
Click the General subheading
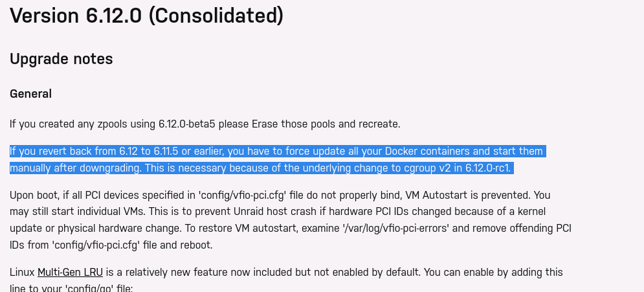coord(31,94)
